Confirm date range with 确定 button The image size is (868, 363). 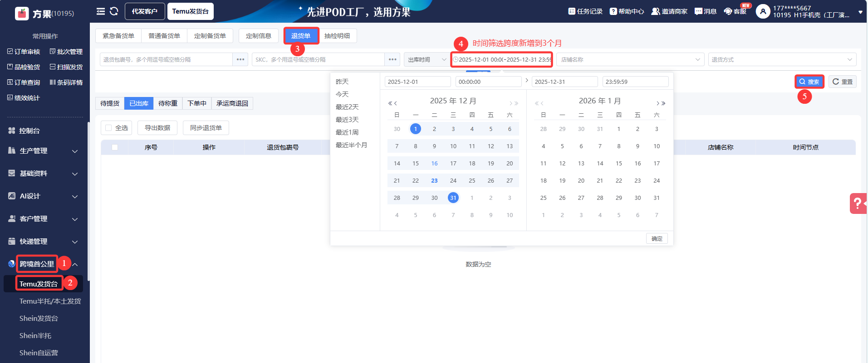point(657,238)
